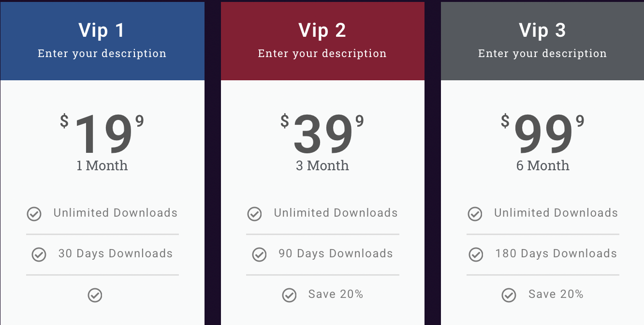This screenshot has height=325, width=644.
Task: Click description text under Vip 2 header
Action: 322,54
